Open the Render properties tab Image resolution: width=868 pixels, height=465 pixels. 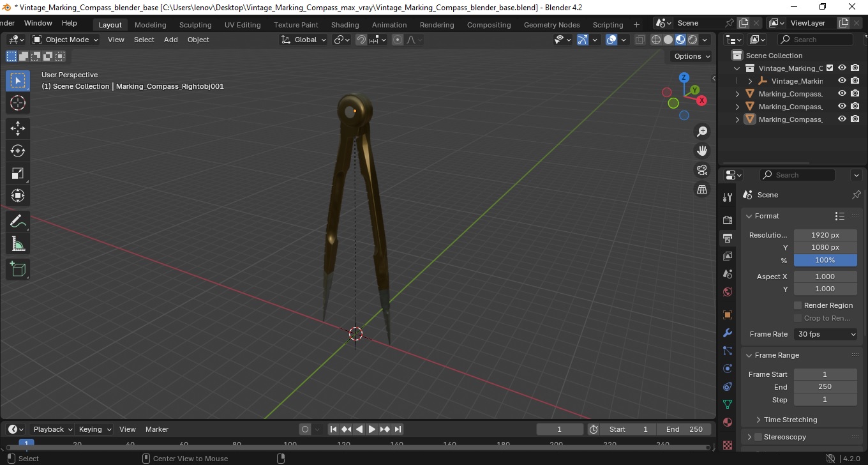coord(727,220)
